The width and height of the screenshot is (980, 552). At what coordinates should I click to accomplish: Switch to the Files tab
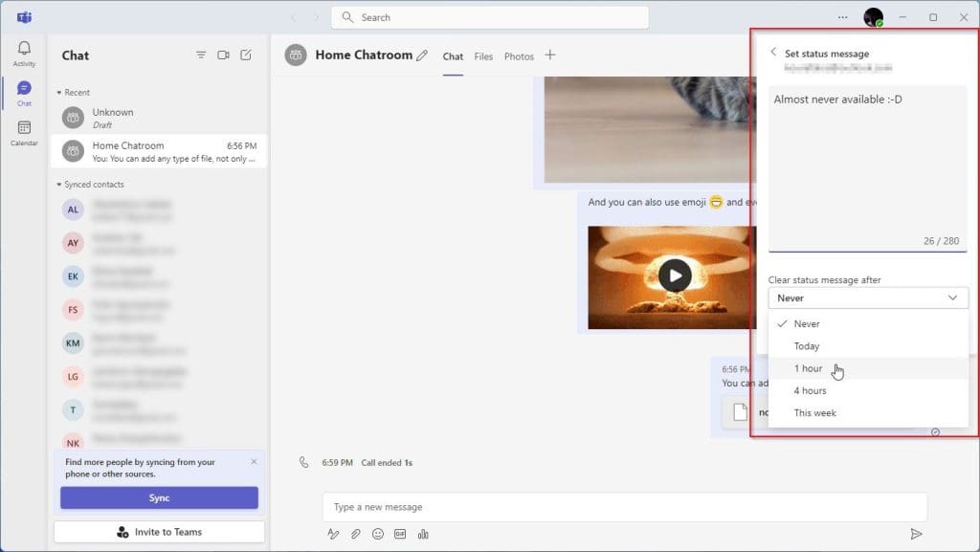(483, 56)
